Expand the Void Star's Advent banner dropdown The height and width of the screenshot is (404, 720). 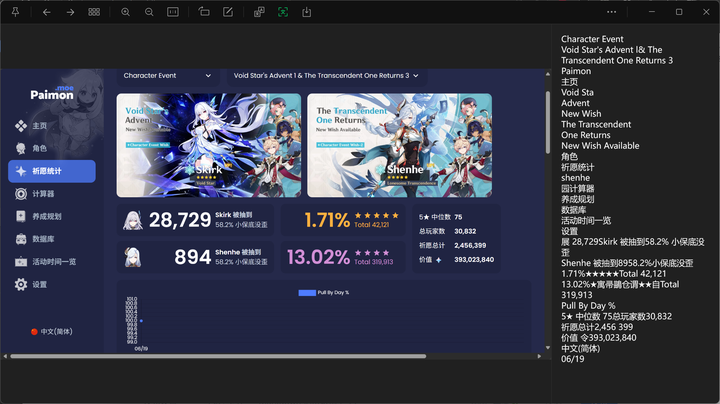(x=326, y=76)
